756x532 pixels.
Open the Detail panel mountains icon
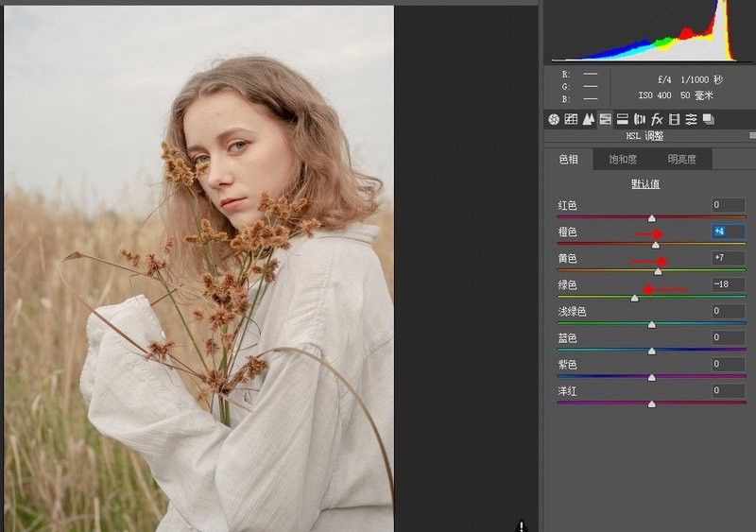point(588,119)
